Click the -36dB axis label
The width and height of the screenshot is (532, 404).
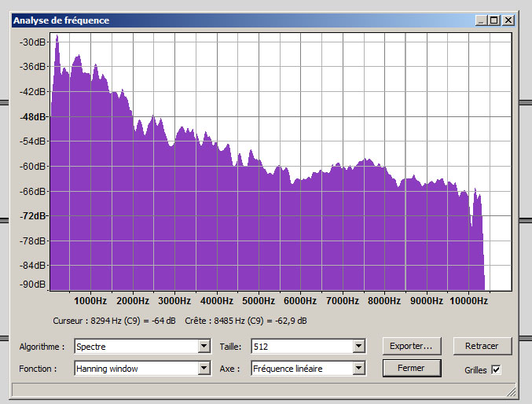click(32, 67)
